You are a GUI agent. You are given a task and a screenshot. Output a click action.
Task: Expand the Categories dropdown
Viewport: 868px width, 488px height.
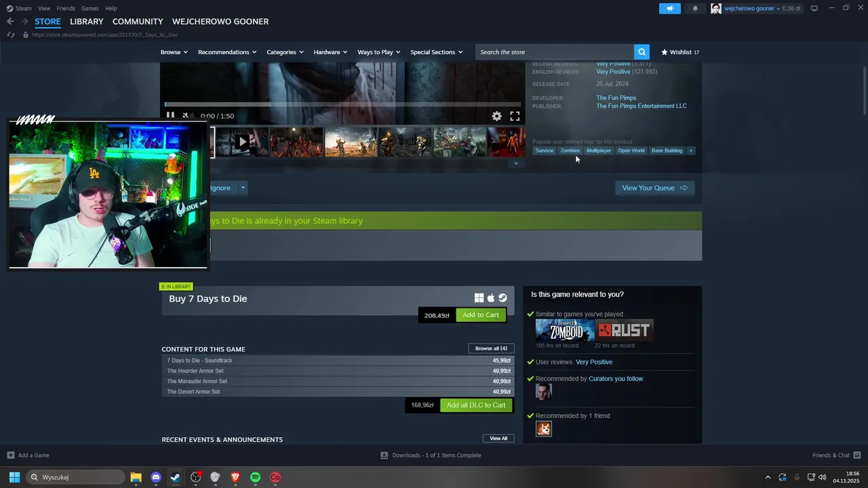tap(285, 52)
